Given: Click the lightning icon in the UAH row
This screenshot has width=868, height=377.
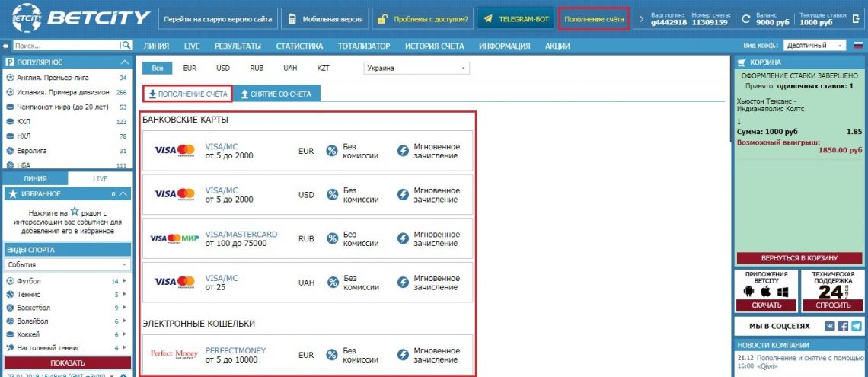Looking at the screenshot, I should click(404, 283).
